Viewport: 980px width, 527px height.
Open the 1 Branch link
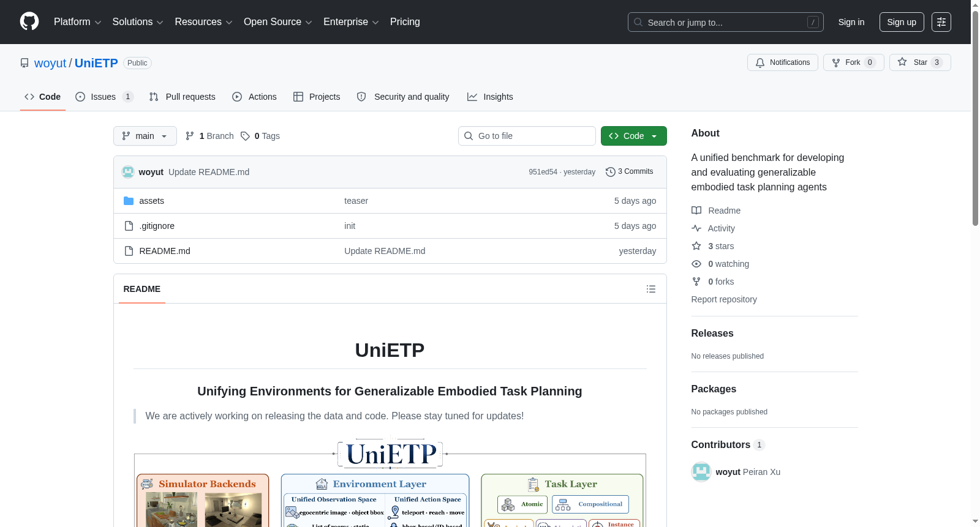[209, 136]
